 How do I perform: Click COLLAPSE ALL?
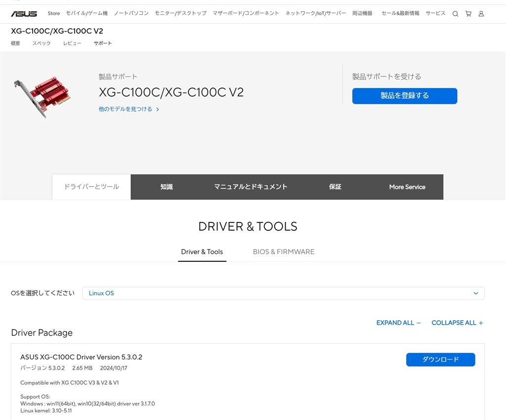457,323
